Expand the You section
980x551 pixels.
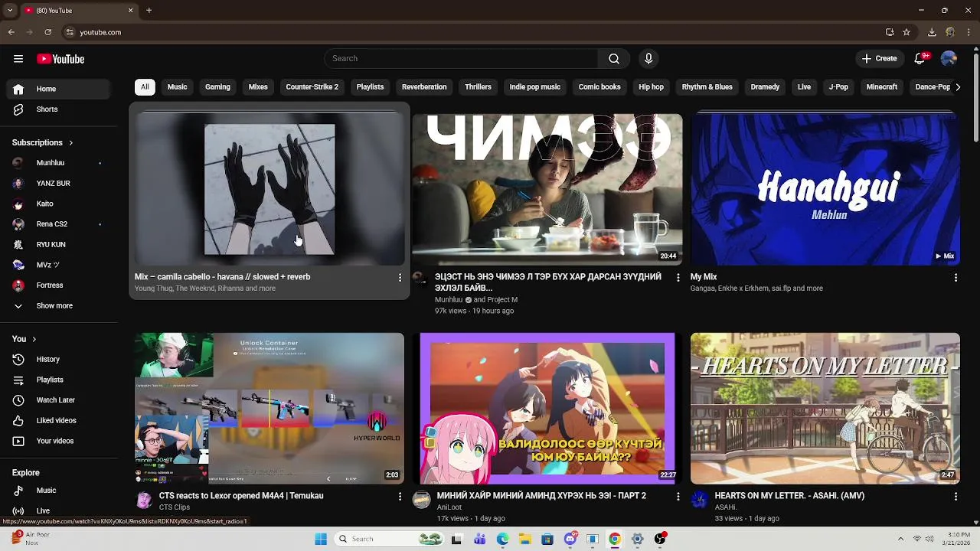click(24, 339)
